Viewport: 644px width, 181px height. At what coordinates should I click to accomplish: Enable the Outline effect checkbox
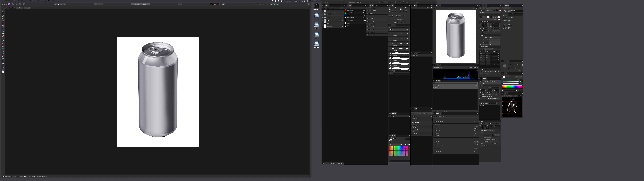[369, 13]
